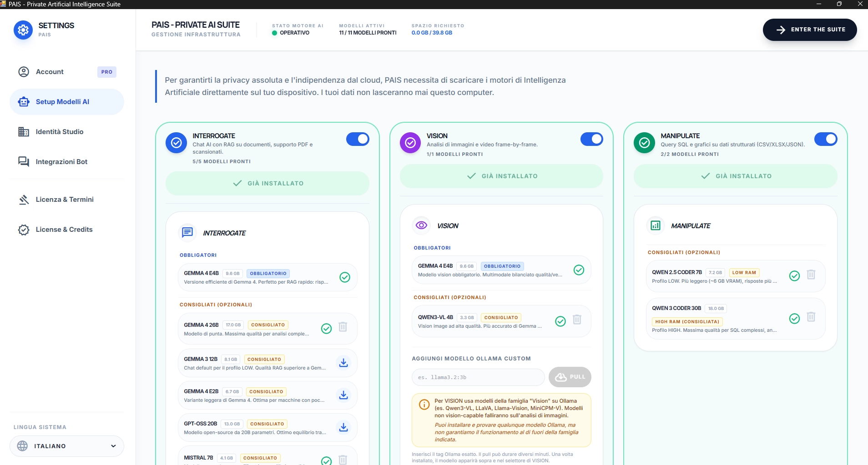The width and height of the screenshot is (868, 465).
Task: Click Manipulate Già Installato button
Action: coord(736,176)
